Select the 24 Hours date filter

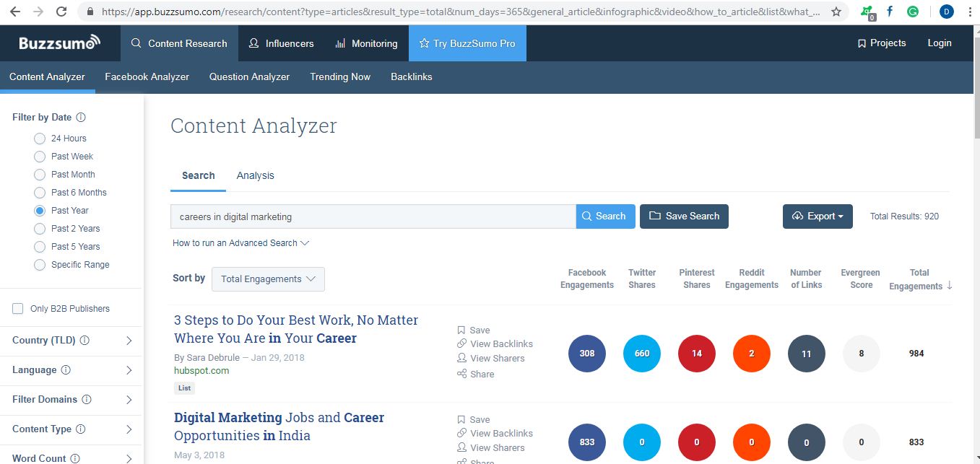coord(40,138)
